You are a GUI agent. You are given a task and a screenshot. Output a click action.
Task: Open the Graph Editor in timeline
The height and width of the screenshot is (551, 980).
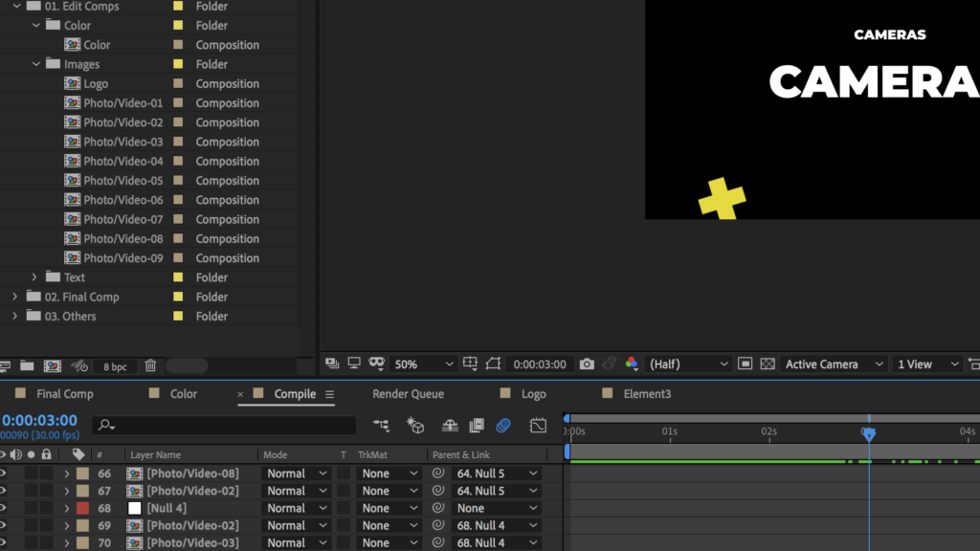pyautogui.click(x=538, y=425)
